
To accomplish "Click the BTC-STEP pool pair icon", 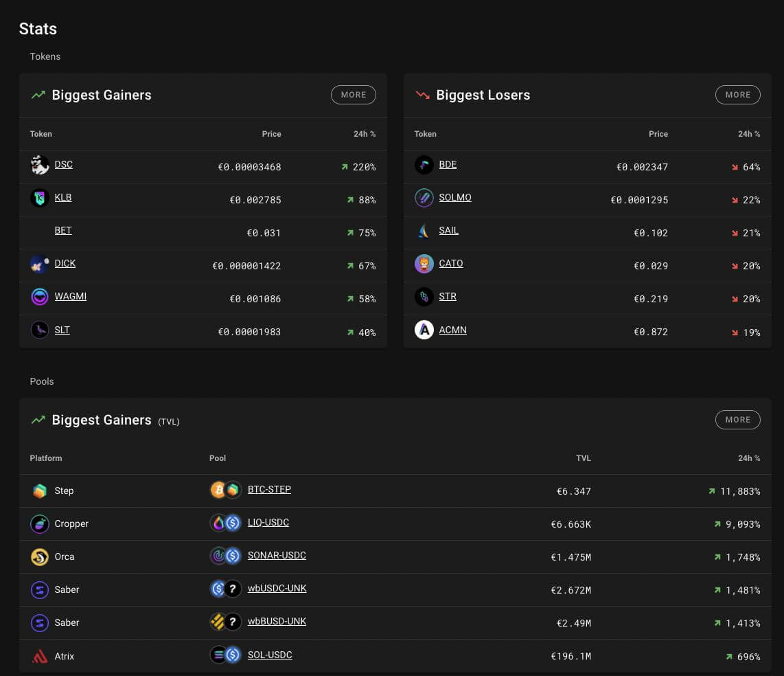I will [x=225, y=490].
